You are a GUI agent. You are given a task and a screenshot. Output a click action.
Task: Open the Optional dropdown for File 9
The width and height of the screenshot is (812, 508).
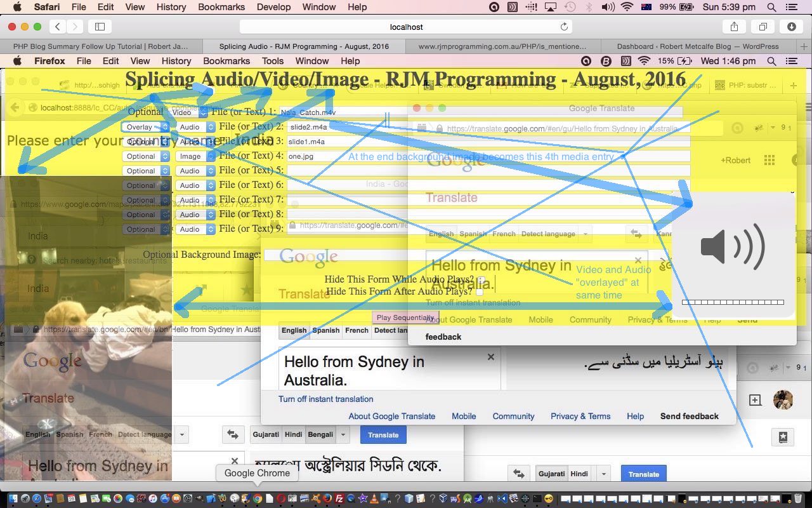point(145,229)
